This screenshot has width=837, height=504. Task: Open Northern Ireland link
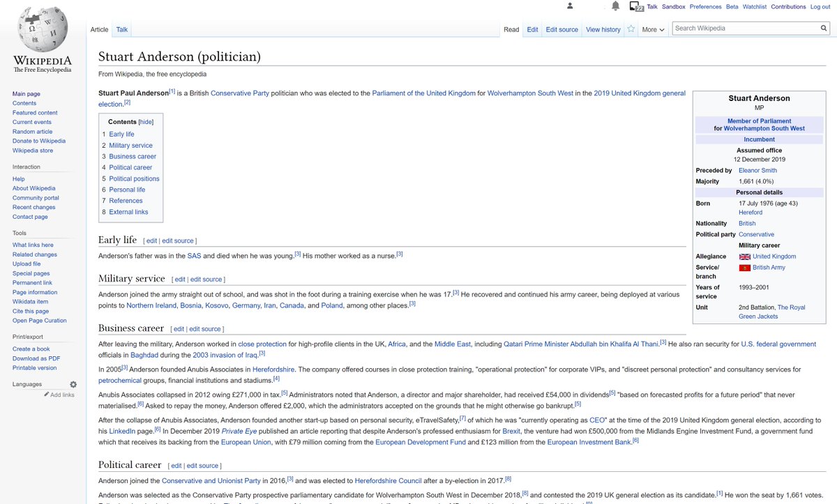(x=150, y=305)
